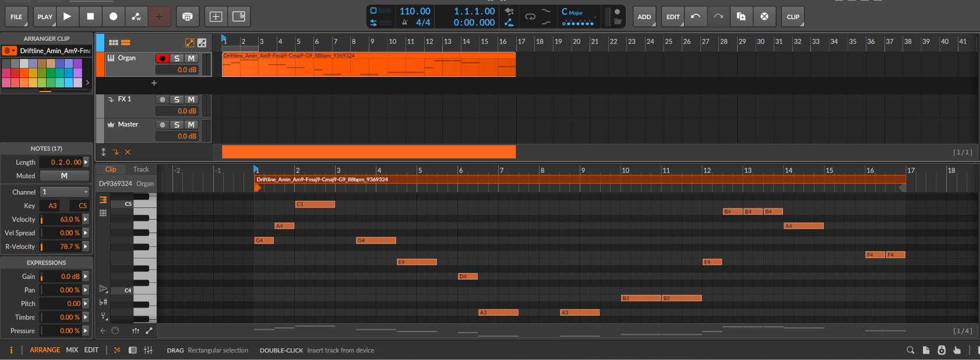Solo the Organ track
The height and width of the screenshot is (360, 980).
coord(177,58)
